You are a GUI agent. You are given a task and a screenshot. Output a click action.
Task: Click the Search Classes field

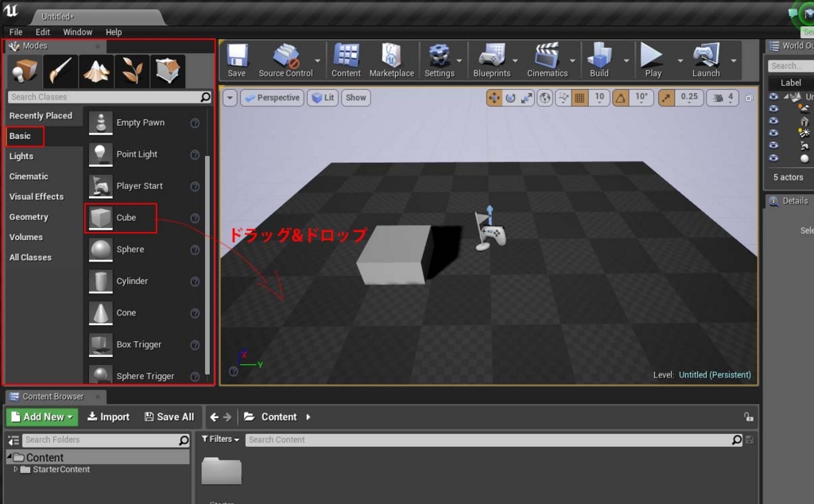110,97
